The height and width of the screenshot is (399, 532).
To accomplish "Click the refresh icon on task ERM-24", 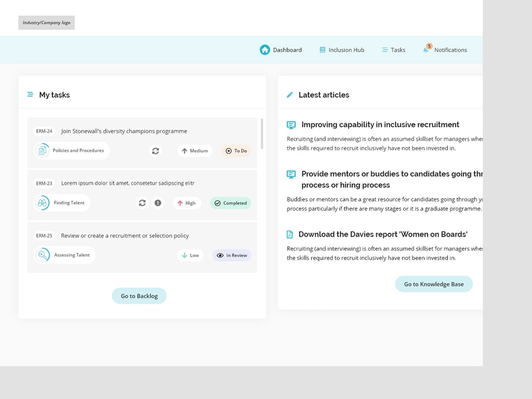I will tap(155, 151).
